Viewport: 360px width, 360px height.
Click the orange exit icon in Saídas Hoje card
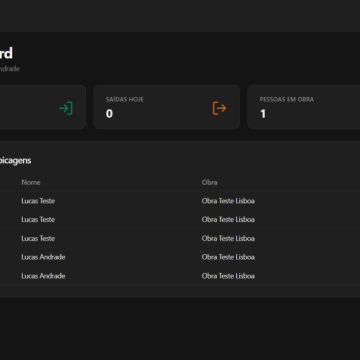click(219, 108)
